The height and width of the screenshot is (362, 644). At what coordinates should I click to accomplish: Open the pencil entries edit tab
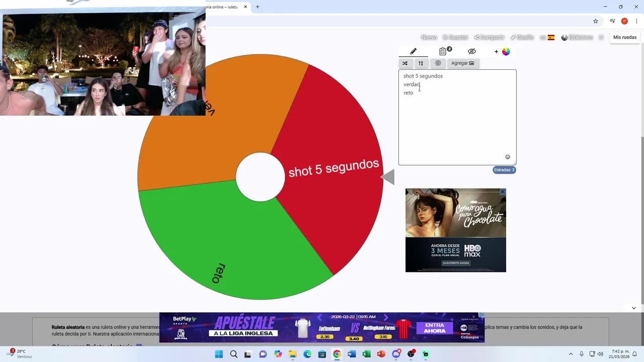pos(413,51)
